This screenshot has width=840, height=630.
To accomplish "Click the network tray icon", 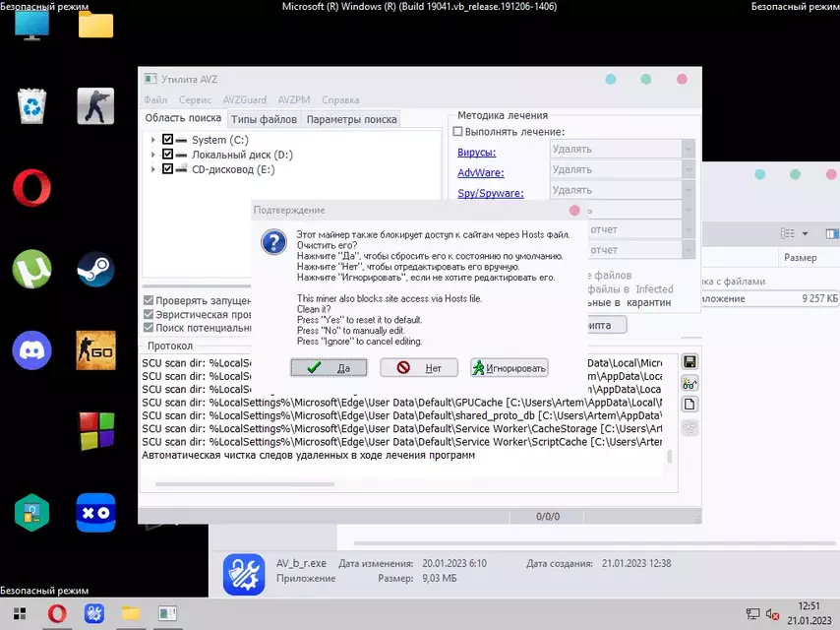I will (752, 613).
